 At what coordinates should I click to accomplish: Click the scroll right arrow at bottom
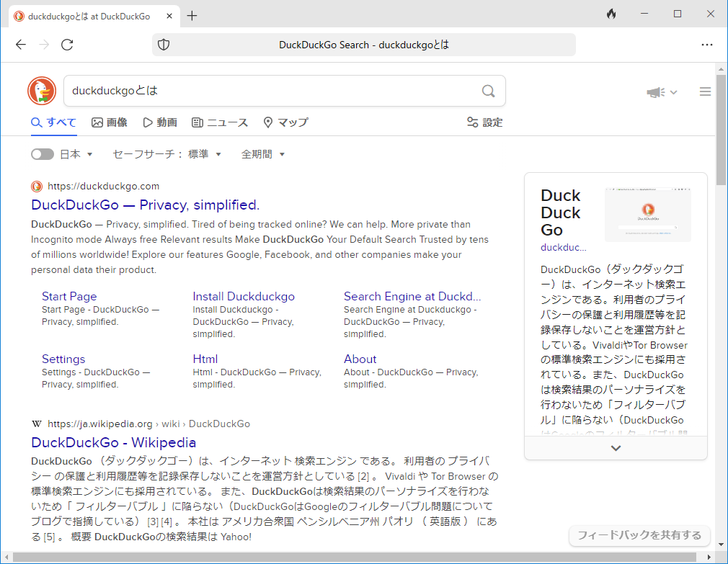point(709,557)
